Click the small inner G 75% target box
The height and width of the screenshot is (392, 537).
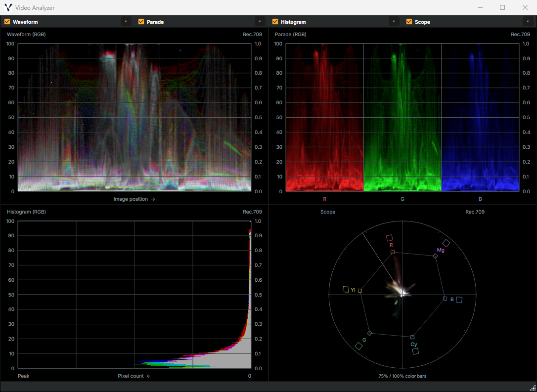[369, 333]
